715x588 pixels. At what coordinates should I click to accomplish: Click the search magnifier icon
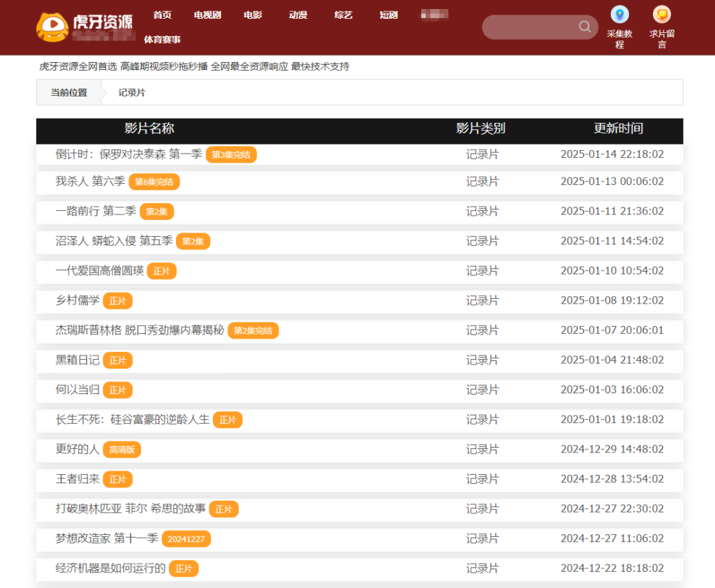(584, 27)
